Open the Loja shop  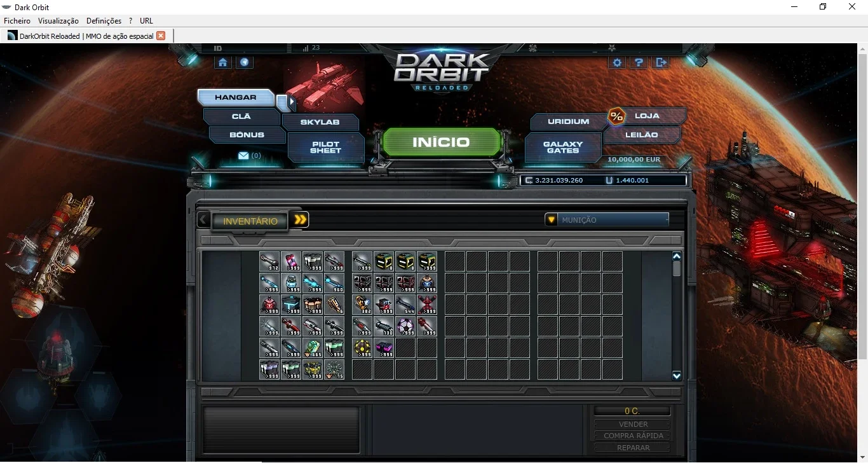[x=647, y=116]
